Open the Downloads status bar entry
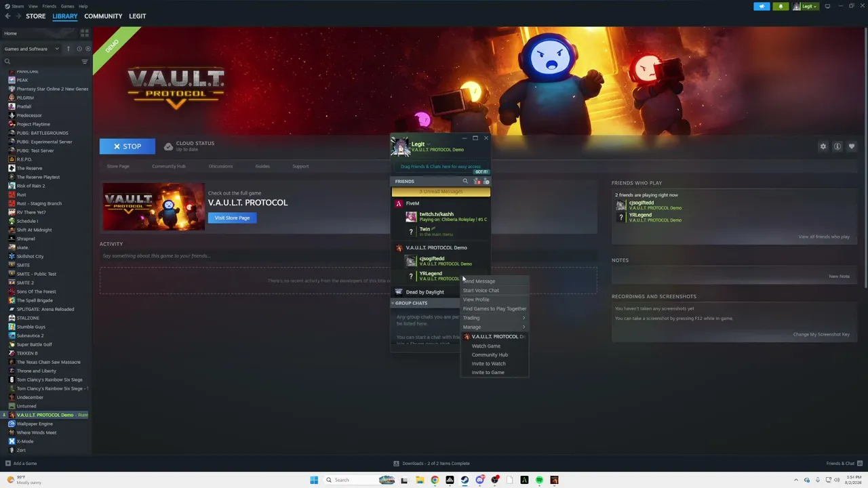868x488 pixels. tap(431, 464)
